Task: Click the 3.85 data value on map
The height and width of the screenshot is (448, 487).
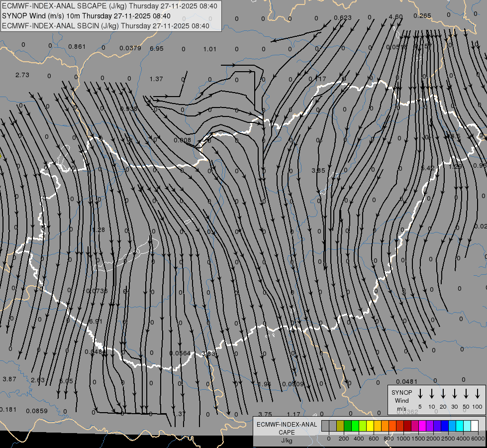Action: click(318, 171)
